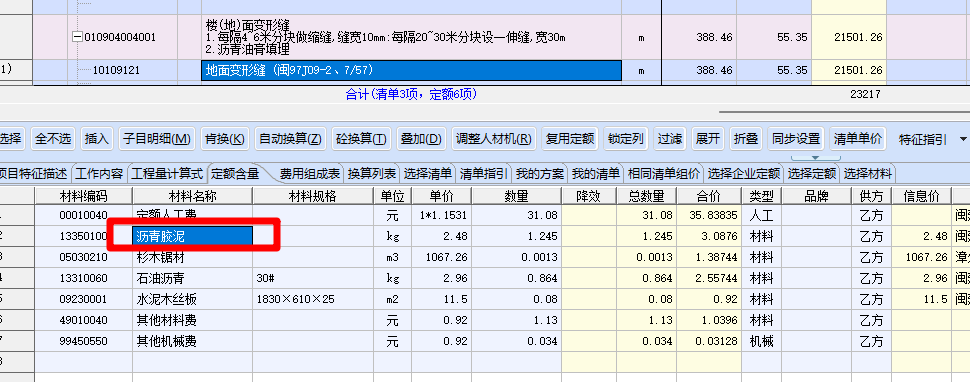Click the 复用定额 button
970x382 pixels.
click(x=570, y=139)
